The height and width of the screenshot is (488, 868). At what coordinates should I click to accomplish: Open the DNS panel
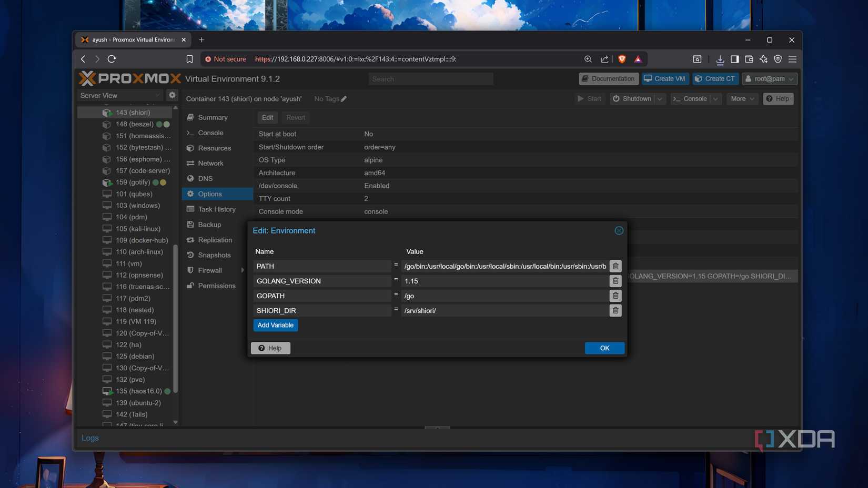tap(205, 178)
